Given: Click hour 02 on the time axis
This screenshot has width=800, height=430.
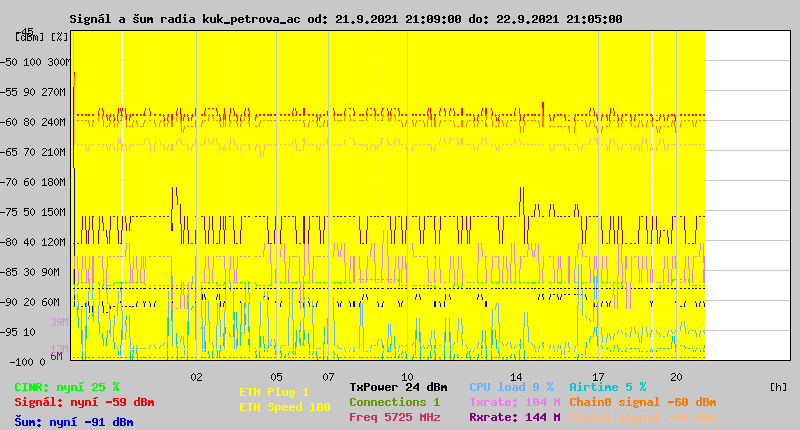Looking at the screenshot, I should (197, 377).
